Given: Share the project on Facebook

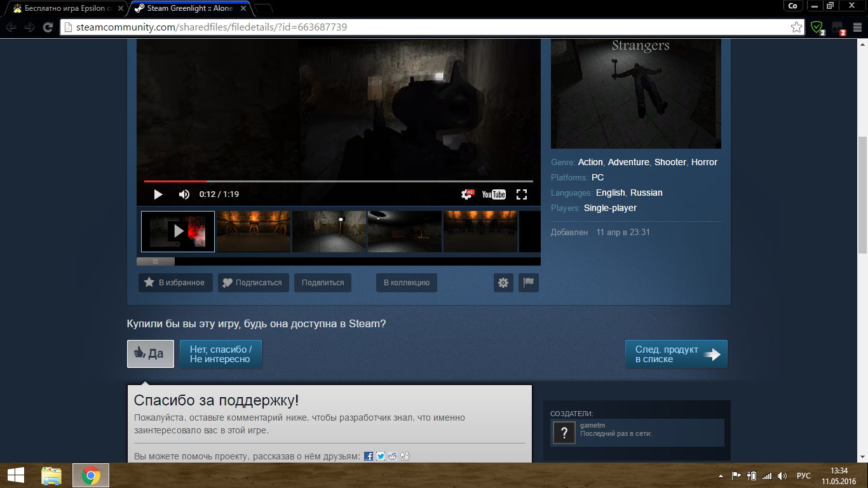Looking at the screenshot, I should pyautogui.click(x=369, y=456).
